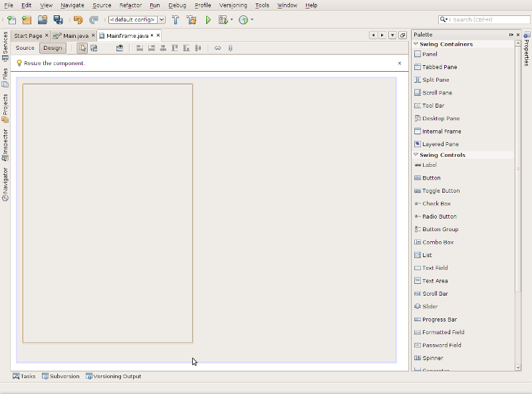Open the File menu
The image size is (532, 394).
click(x=9, y=5)
